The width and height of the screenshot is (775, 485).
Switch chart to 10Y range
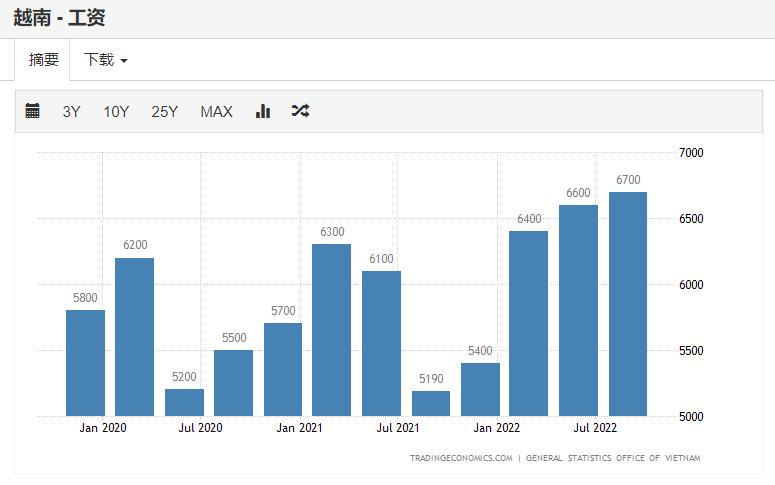pyautogui.click(x=116, y=112)
